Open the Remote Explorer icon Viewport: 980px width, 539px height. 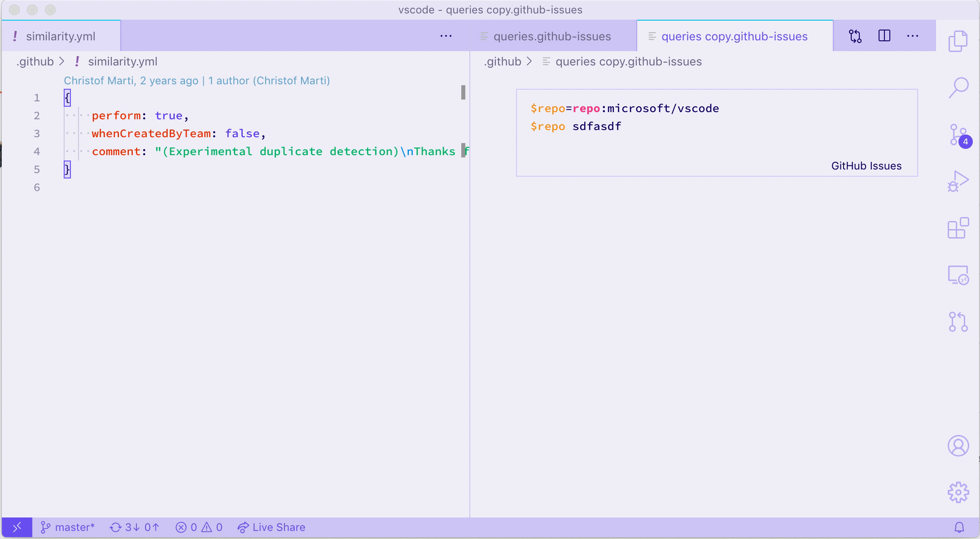(958, 275)
